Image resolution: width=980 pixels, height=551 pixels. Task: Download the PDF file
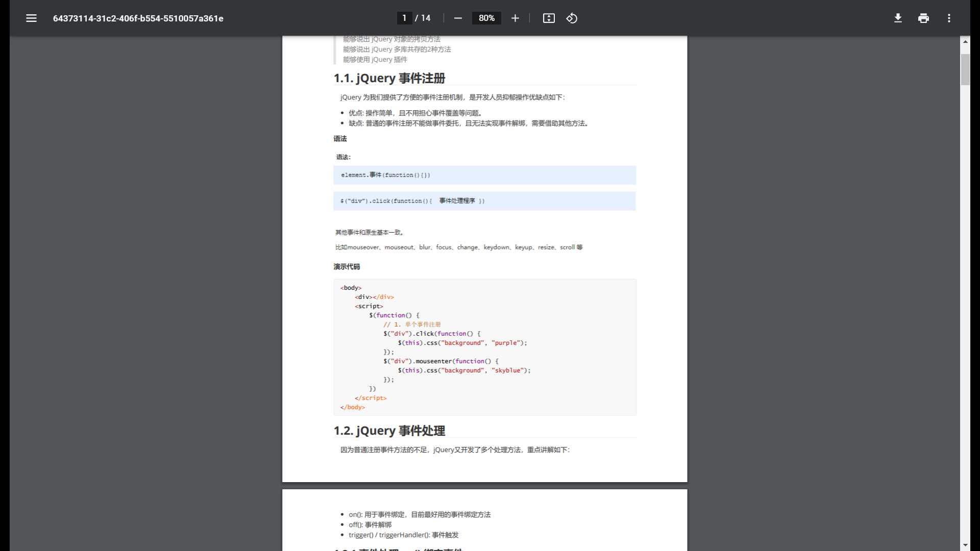[x=898, y=18]
